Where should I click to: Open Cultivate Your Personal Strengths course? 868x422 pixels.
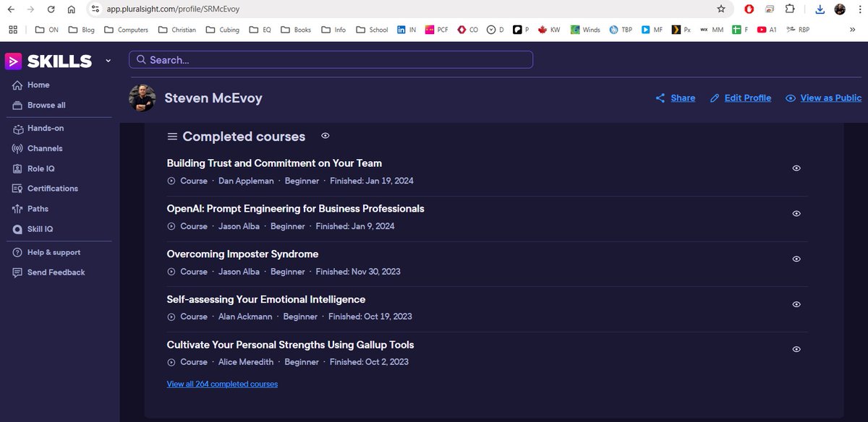pyautogui.click(x=290, y=345)
